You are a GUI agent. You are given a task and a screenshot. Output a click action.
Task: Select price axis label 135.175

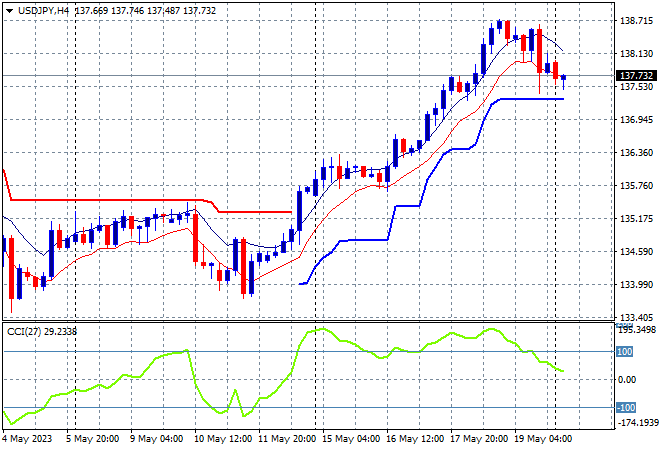click(x=637, y=219)
